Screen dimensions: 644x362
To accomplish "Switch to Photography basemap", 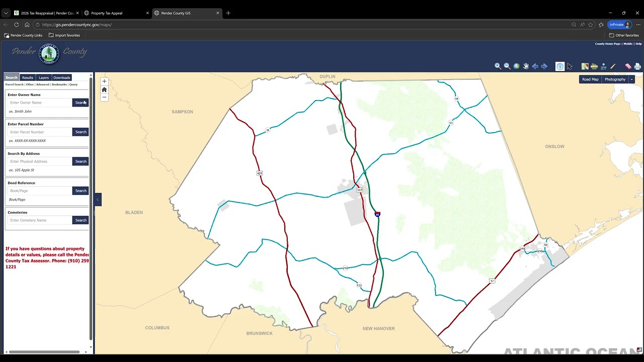I will point(615,79).
